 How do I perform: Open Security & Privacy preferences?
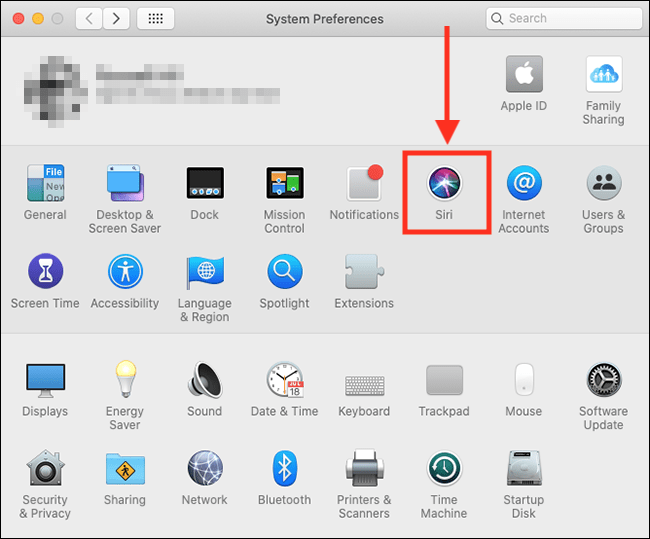[45, 468]
